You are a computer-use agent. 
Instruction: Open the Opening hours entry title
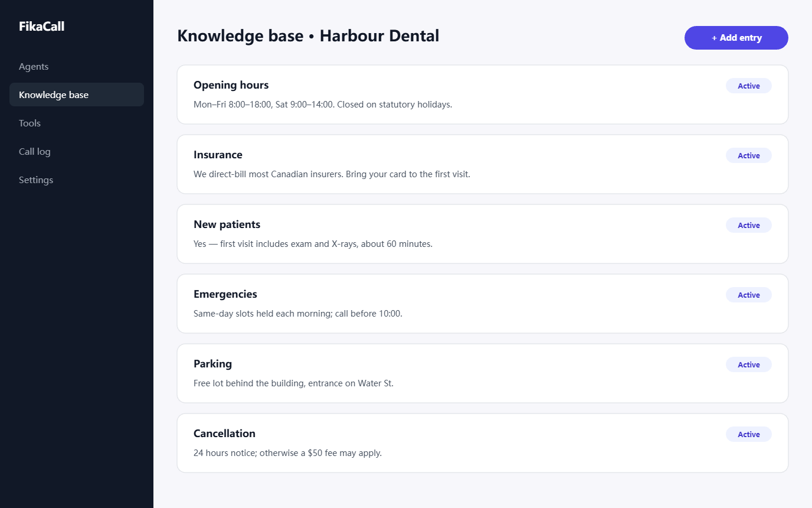tap(231, 85)
